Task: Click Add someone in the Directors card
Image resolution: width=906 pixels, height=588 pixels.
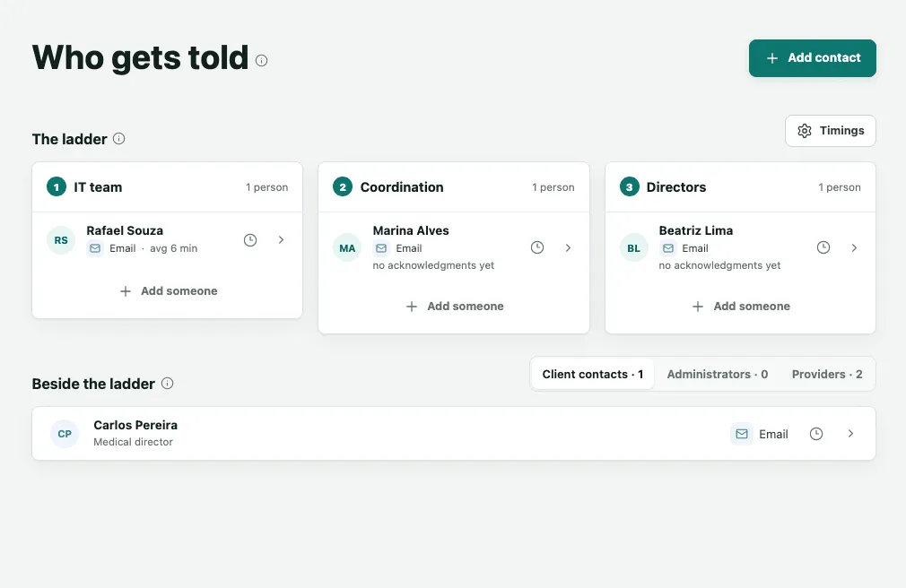Action: point(741,307)
